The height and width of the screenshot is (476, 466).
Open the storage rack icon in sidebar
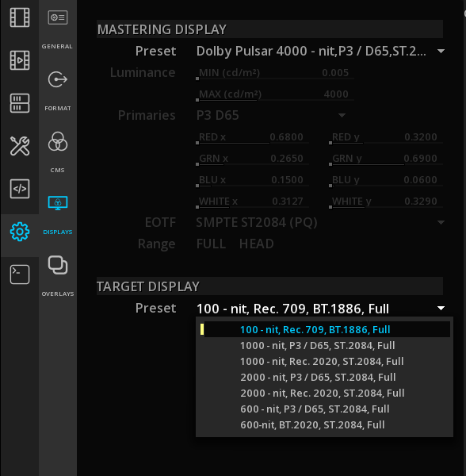pyautogui.click(x=20, y=103)
